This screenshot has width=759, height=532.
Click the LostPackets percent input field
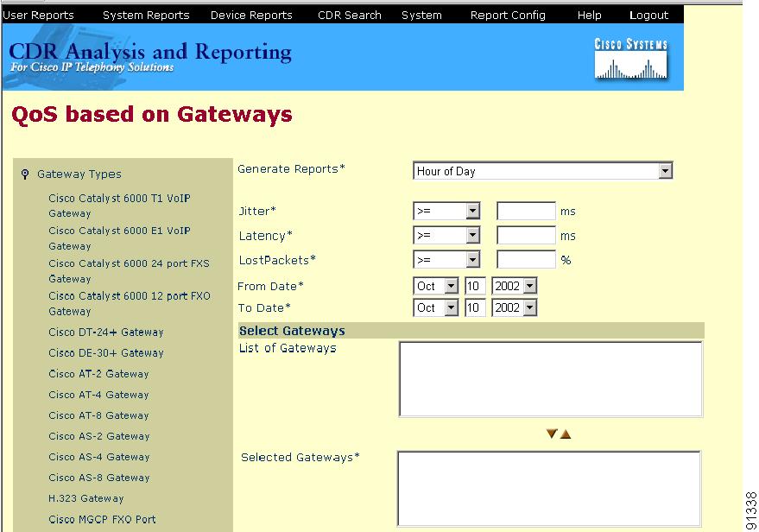coord(526,259)
